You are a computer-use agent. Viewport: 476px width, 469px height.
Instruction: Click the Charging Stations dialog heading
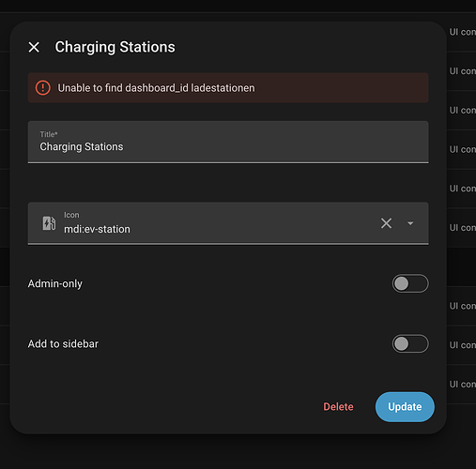click(115, 47)
